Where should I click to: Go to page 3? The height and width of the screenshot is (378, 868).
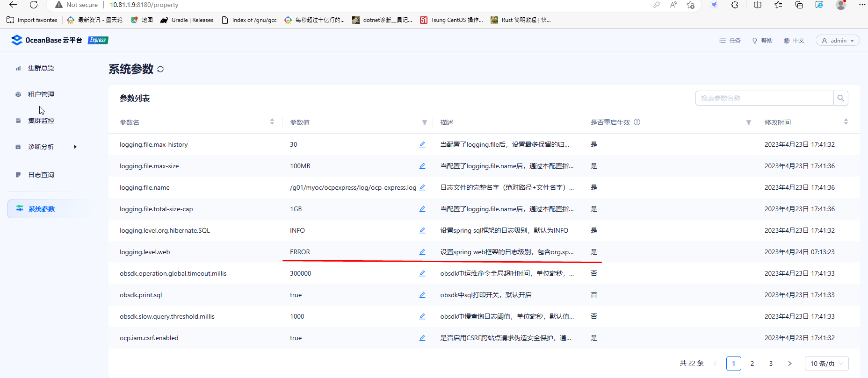(771, 364)
